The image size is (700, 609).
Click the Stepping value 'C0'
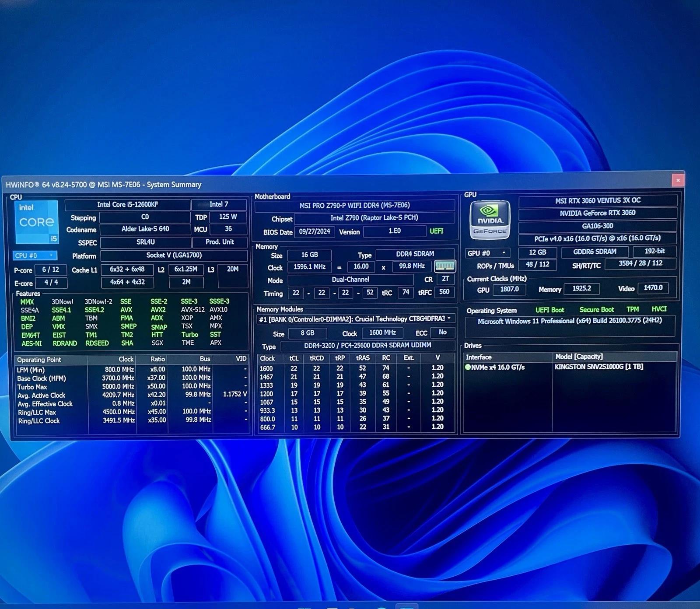click(x=145, y=217)
